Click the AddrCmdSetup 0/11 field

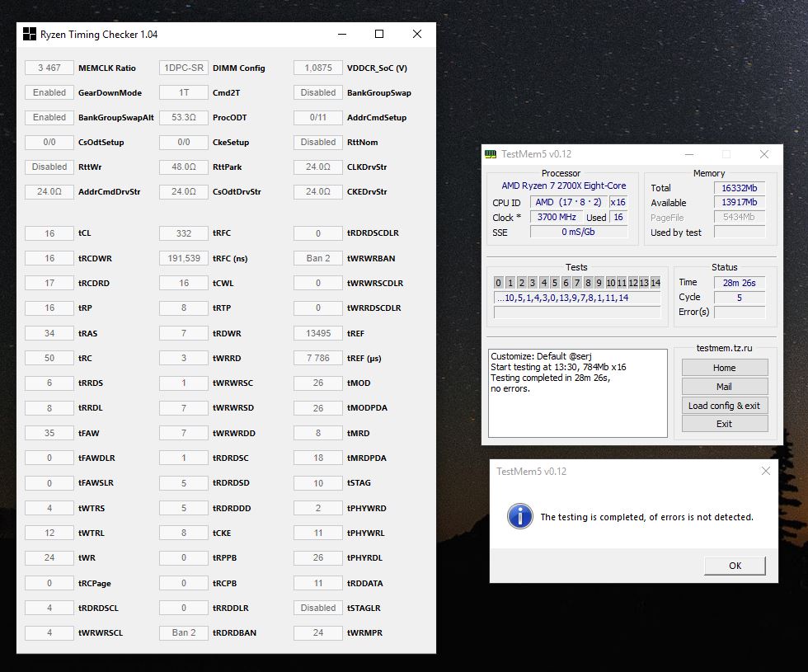tap(318, 117)
